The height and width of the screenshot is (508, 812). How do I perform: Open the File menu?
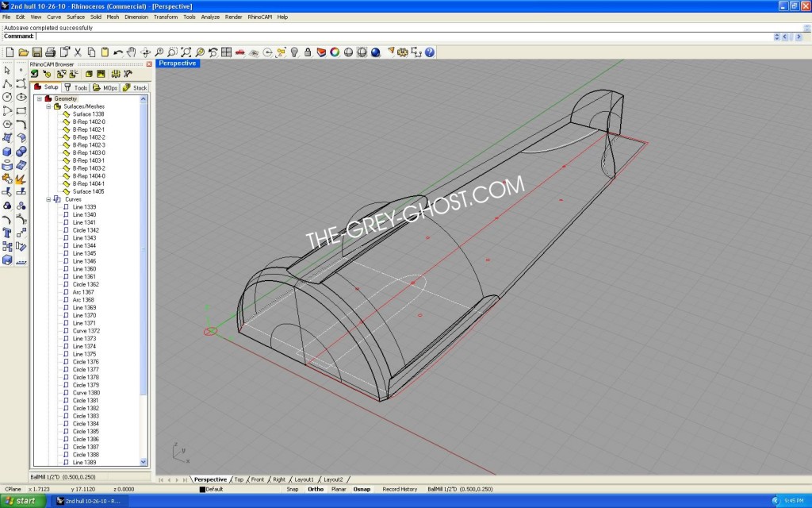pyautogui.click(x=6, y=17)
